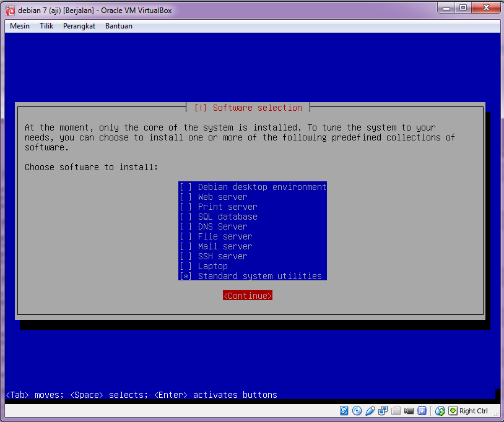The height and width of the screenshot is (422, 504).
Task: Click the Right Ctrl host key label
Action: tap(473, 411)
